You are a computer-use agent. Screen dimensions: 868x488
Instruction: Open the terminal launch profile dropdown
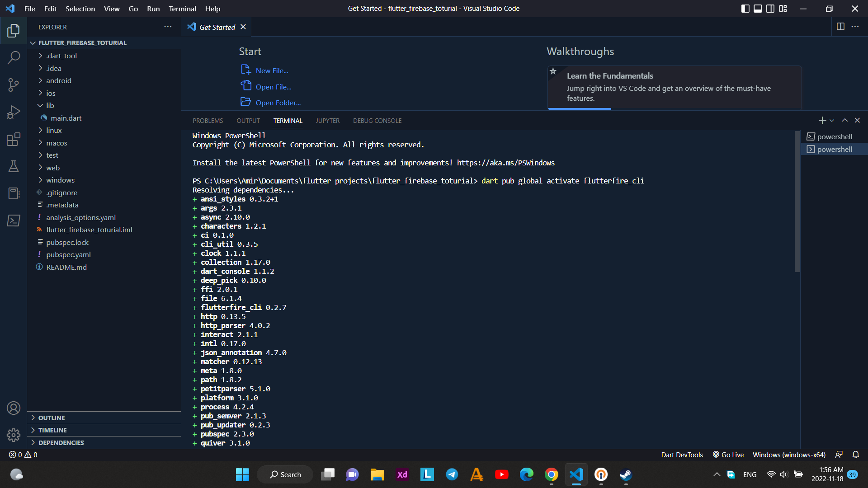(832, 121)
